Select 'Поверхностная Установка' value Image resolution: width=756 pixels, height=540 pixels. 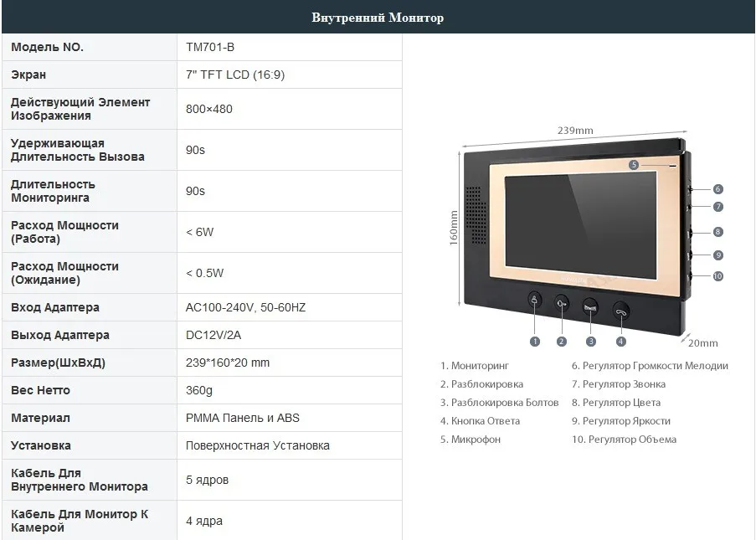pyautogui.click(x=258, y=445)
